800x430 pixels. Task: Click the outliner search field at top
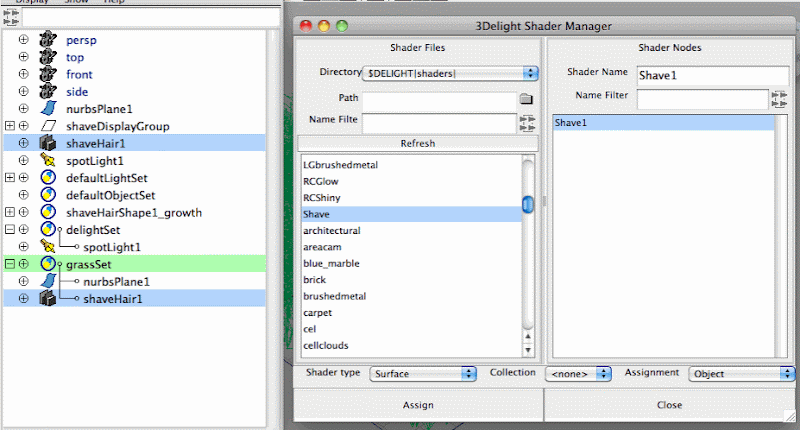pyautogui.click(x=151, y=17)
